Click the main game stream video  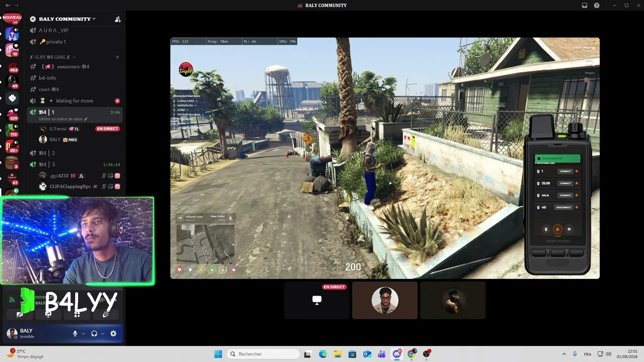(x=385, y=158)
